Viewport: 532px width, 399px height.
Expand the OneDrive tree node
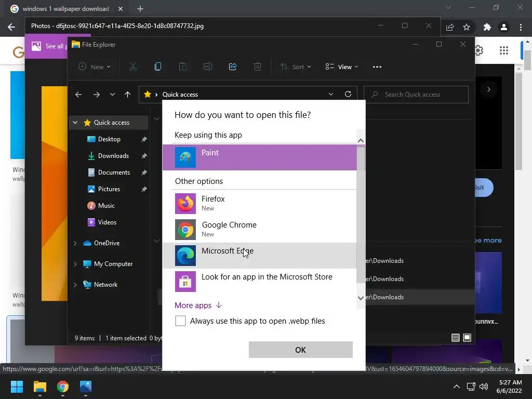[x=75, y=243]
